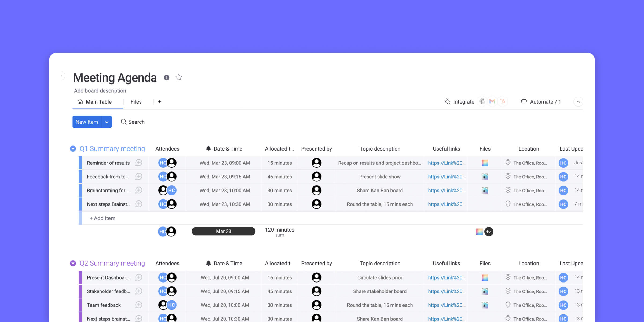
Task: Collapse the Q2 Summary meeting group
Action: (72, 263)
